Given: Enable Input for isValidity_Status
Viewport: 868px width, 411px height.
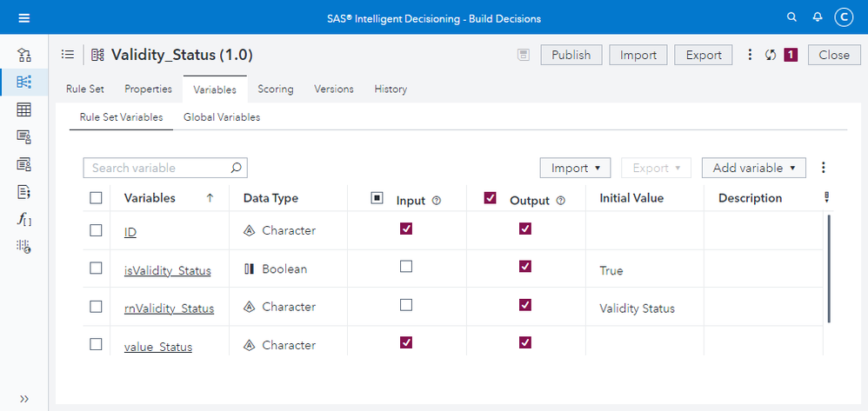Looking at the screenshot, I should click(x=406, y=268).
